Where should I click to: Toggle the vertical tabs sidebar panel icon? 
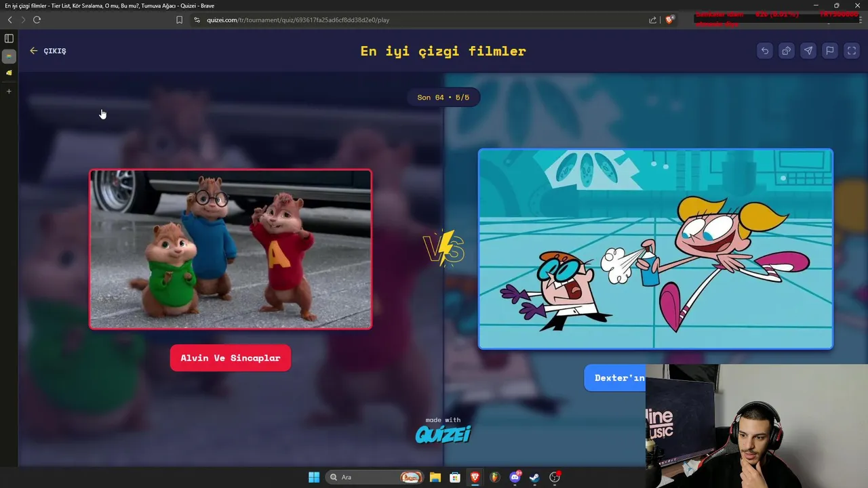point(9,39)
